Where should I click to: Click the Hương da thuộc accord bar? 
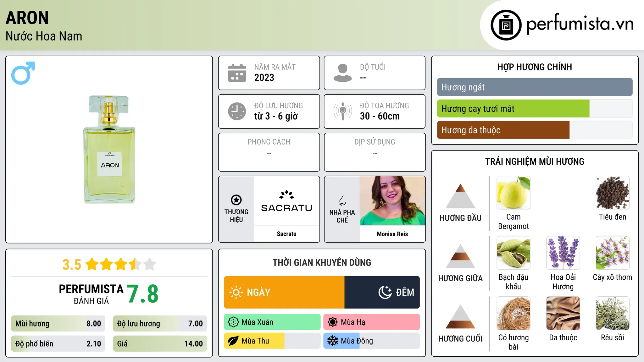pyautogui.click(x=535, y=130)
